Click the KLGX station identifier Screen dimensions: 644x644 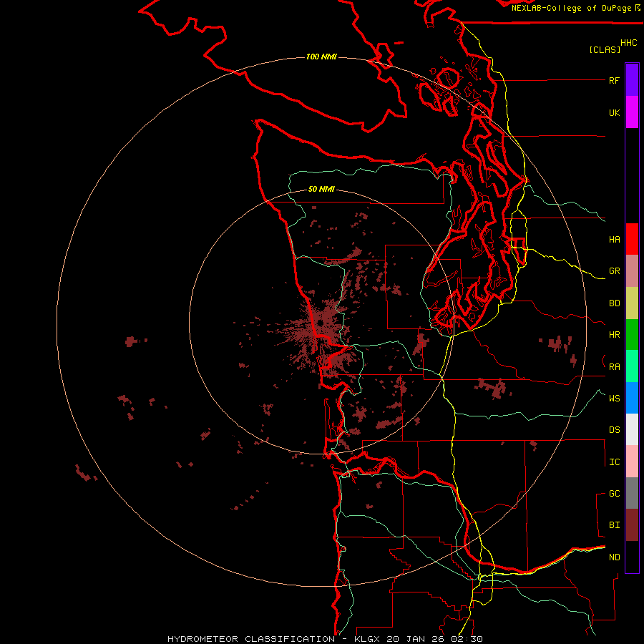coord(369,639)
